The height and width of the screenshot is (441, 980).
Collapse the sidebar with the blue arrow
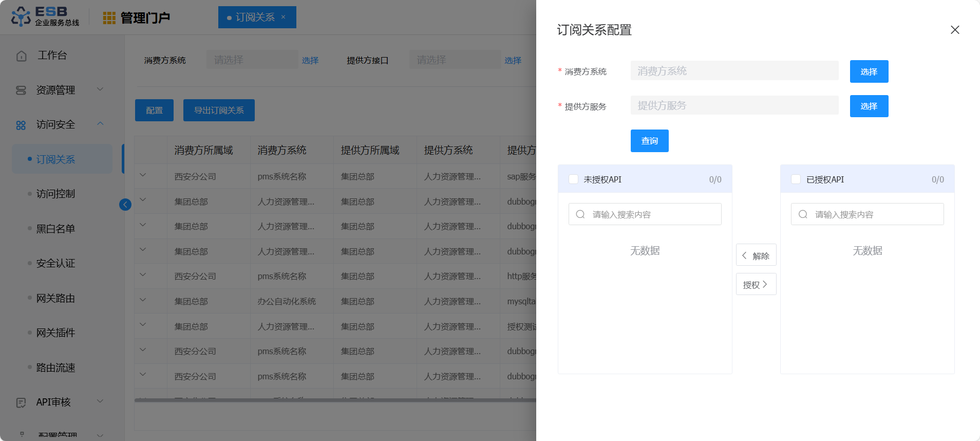pos(125,205)
